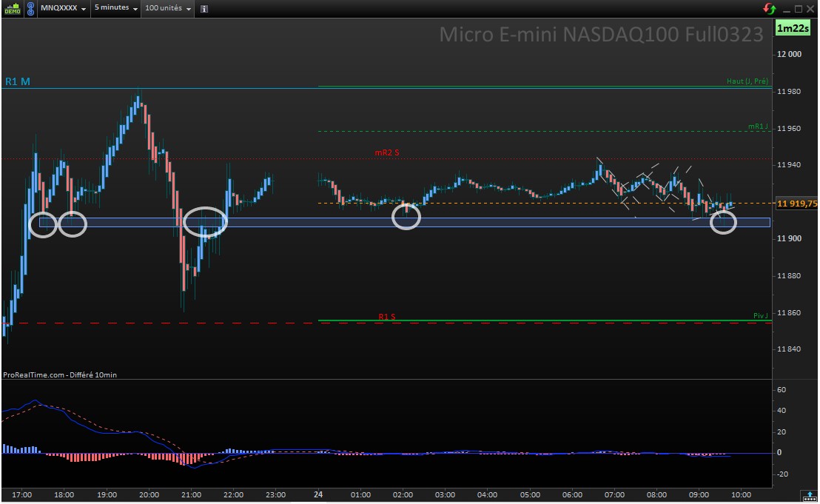The width and height of the screenshot is (820, 504).
Task: Maximize the chart window
Action: (798, 9)
